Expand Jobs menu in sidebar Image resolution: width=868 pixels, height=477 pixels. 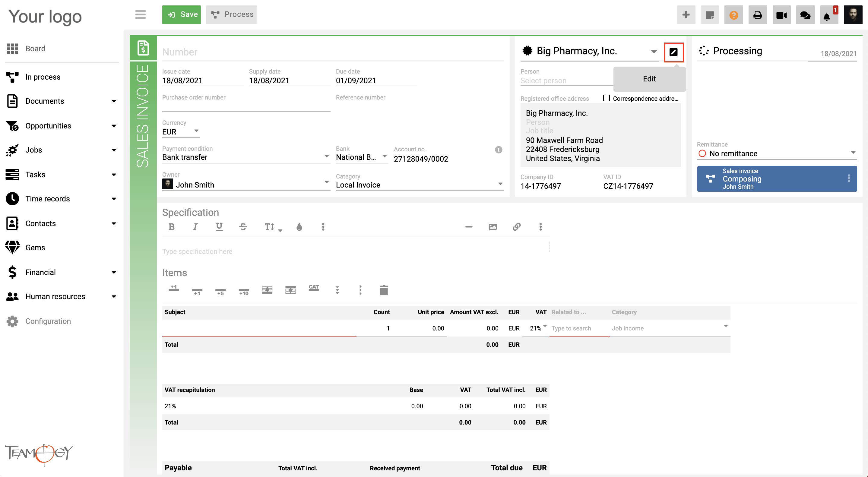click(x=114, y=150)
